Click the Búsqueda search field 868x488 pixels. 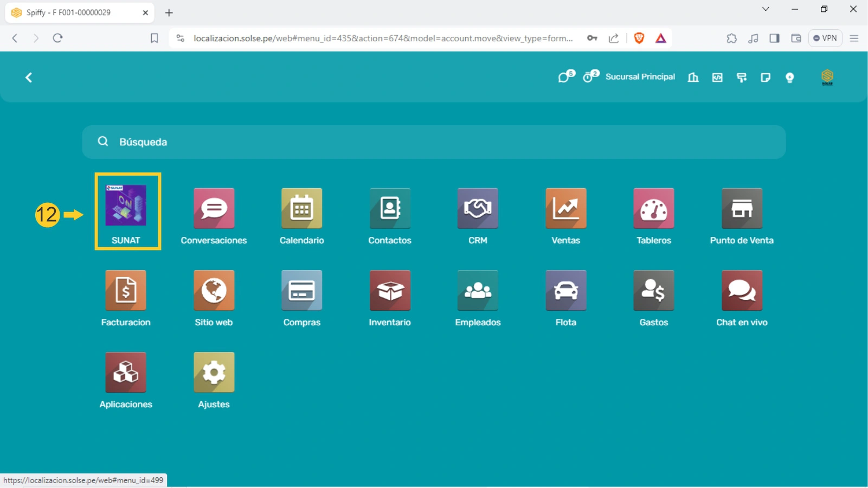(434, 142)
